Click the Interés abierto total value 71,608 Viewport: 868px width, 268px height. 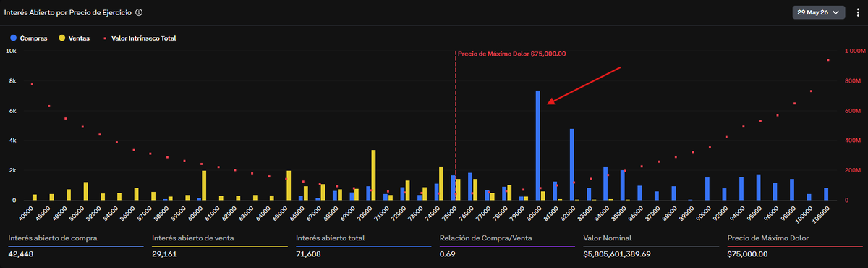(308, 254)
